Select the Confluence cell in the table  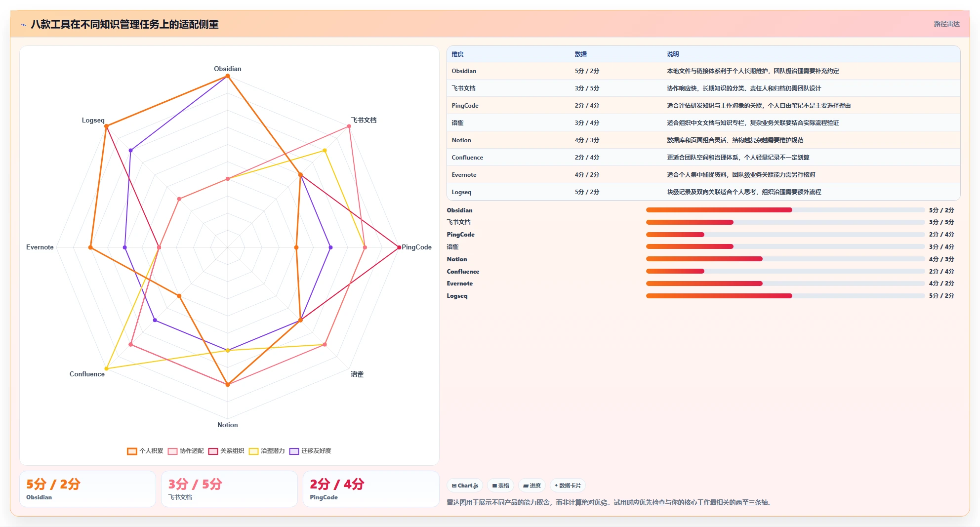[x=467, y=158]
